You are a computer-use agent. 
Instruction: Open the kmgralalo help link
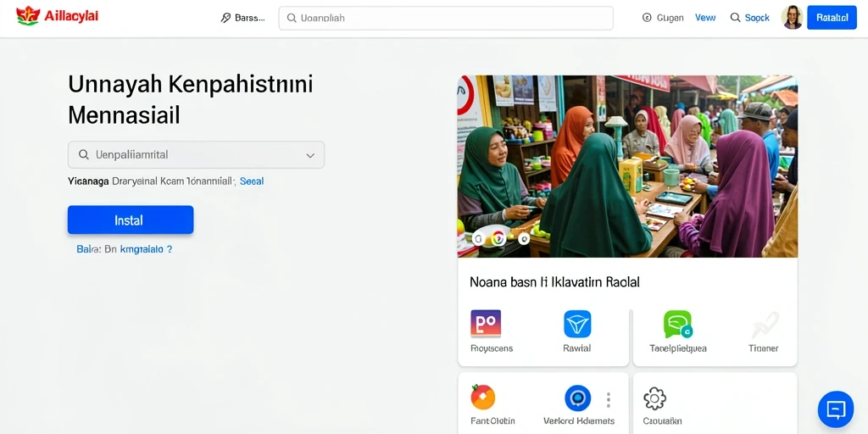146,249
